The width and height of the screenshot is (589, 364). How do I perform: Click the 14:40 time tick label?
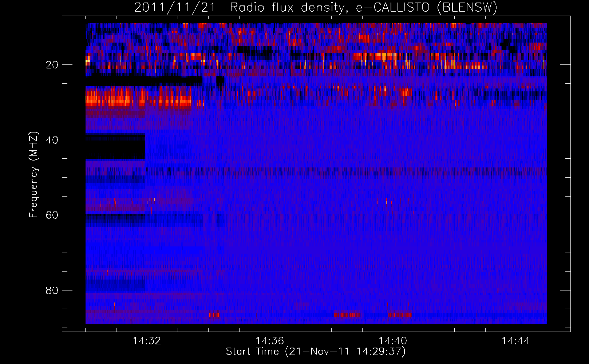[x=393, y=341]
